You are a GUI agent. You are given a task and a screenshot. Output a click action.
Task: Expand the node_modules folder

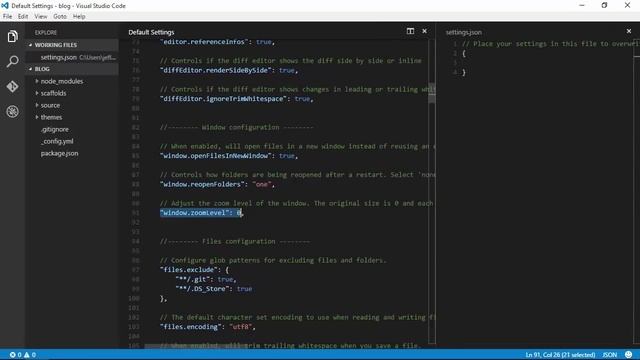(x=37, y=81)
